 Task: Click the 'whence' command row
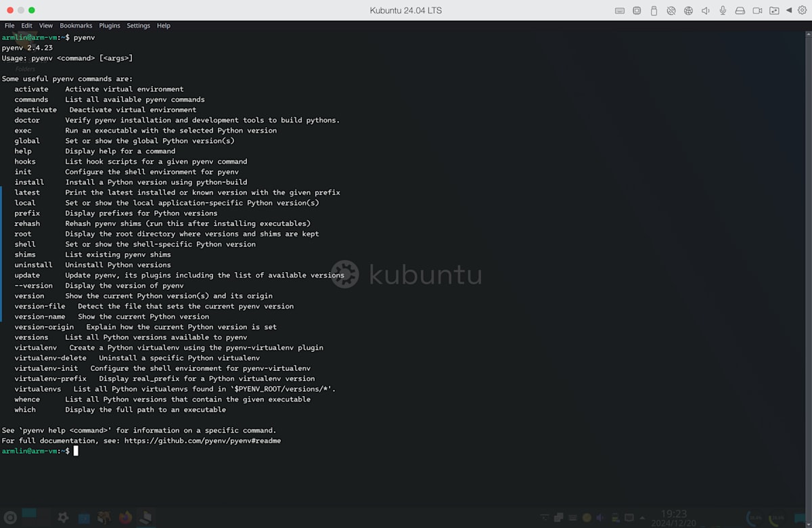(x=162, y=399)
